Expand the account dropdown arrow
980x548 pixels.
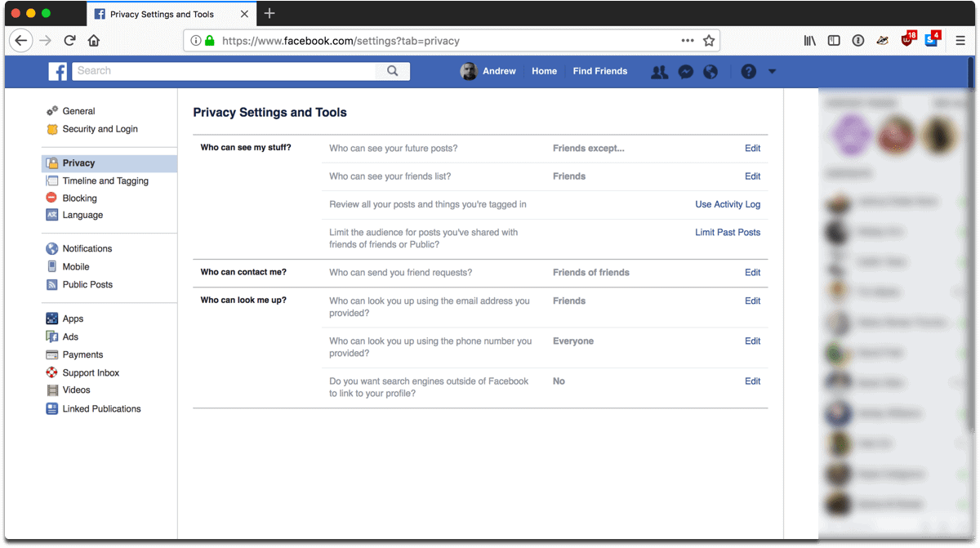click(772, 72)
